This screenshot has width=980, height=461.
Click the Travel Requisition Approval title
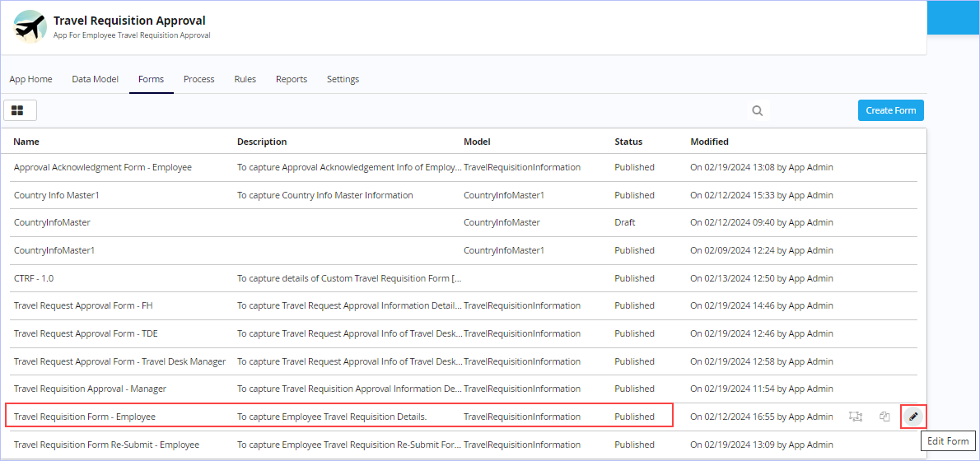(x=129, y=21)
